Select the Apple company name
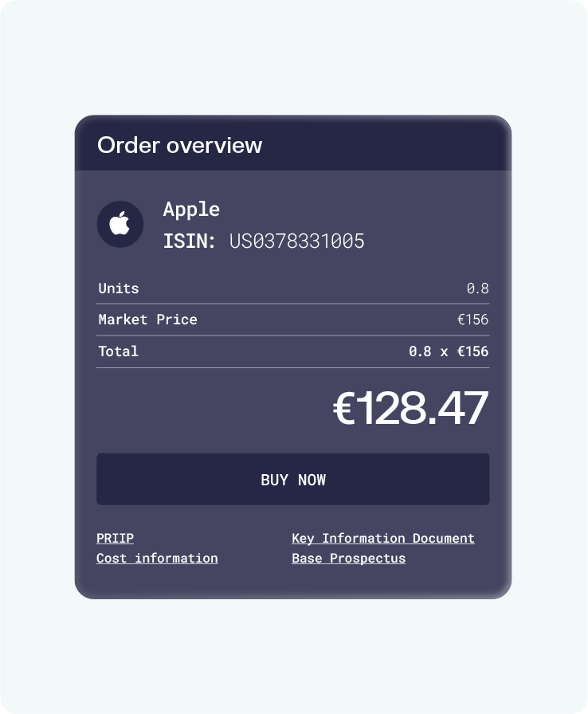Screen dimensions: 588x714 (x=191, y=210)
